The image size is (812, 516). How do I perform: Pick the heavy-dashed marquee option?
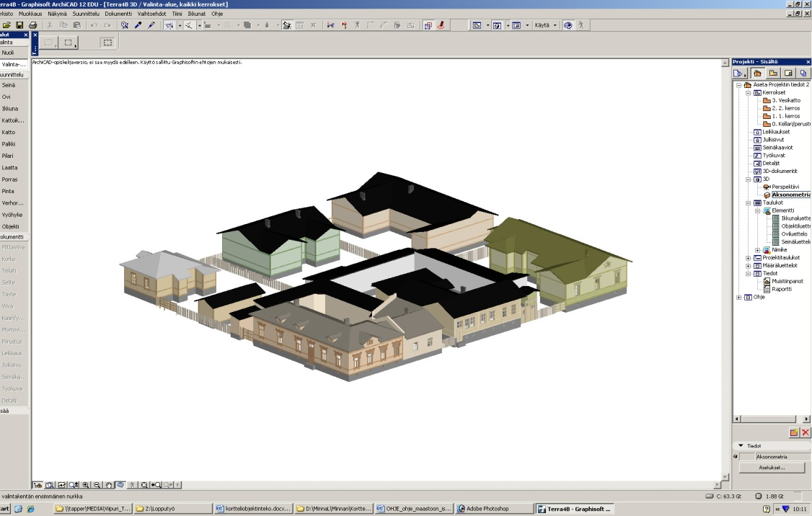point(107,43)
